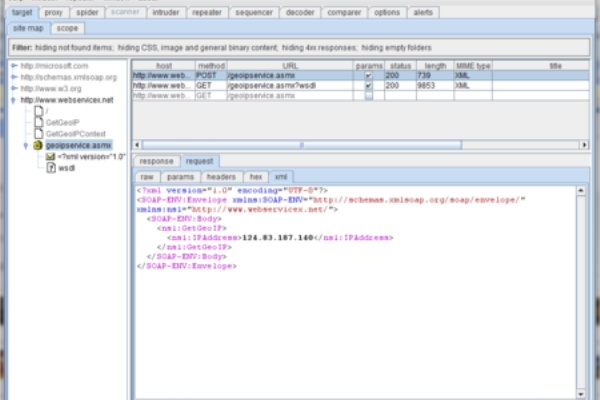Select the target tab

(x=22, y=13)
